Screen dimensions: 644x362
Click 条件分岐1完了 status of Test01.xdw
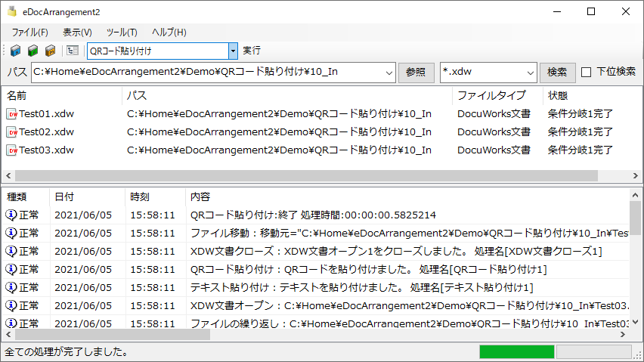[580, 114]
